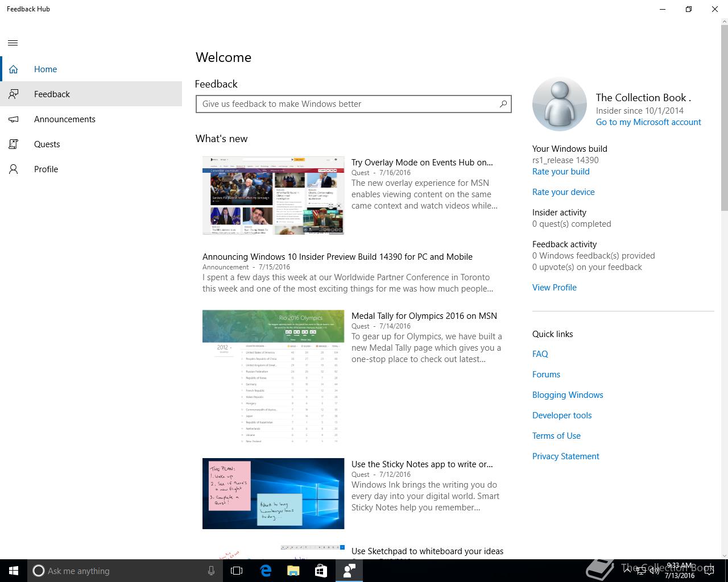Viewport: 728px width, 582px height.
Task: Open Quests in the navigation pane
Action: (x=91, y=144)
